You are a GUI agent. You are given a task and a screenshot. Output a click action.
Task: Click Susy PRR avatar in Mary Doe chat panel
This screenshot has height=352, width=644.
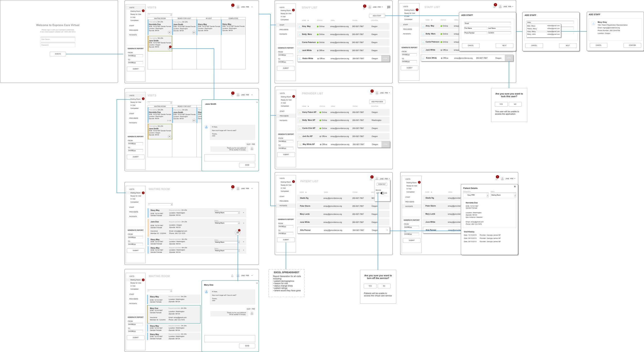[x=252, y=313]
